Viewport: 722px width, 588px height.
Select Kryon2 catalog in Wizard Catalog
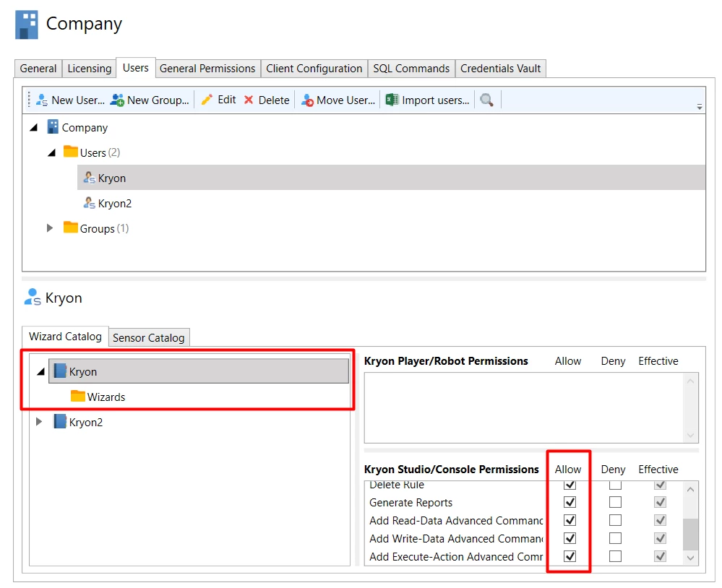(x=86, y=422)
